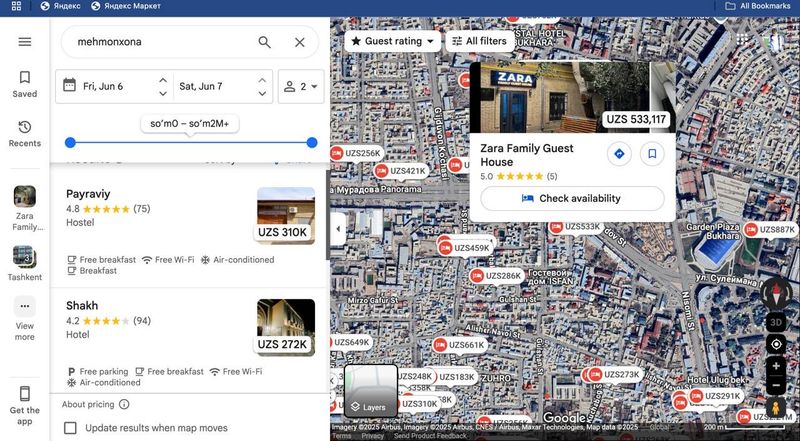Open the hamburger menu in the sidebar

tap(24, 42)
